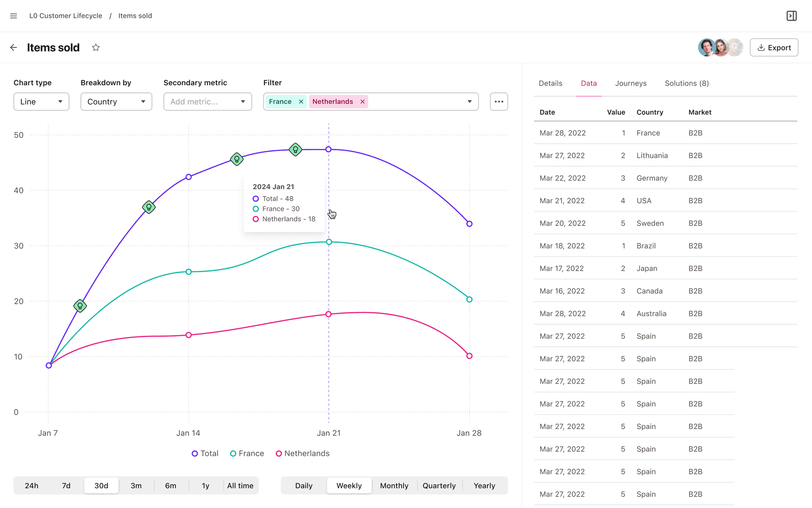This screenshot has width=812, height=508.
Task: Click L0 Customer Lifecycle breadcrumb
Action: point(66,16)
